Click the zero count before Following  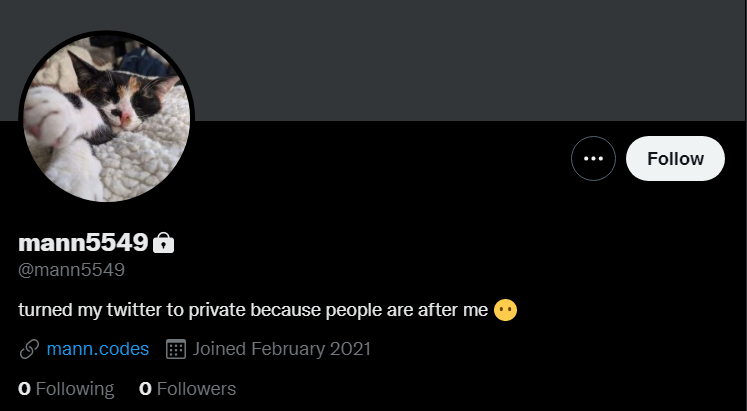tap(24, 388)
